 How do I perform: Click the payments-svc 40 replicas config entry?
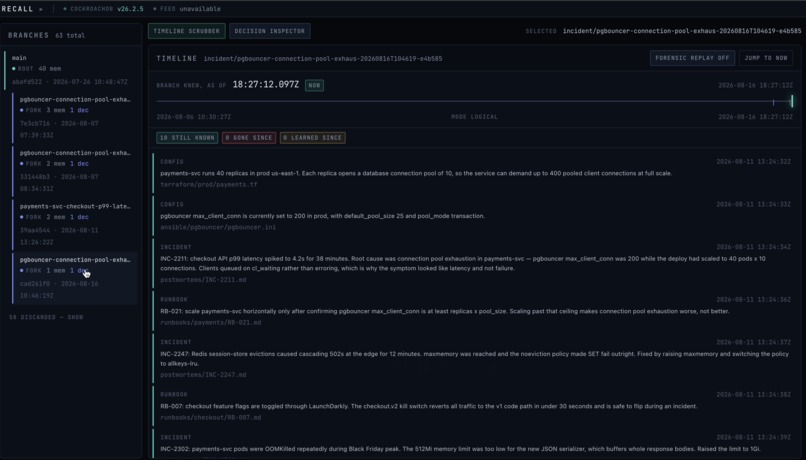pos(476,173)
